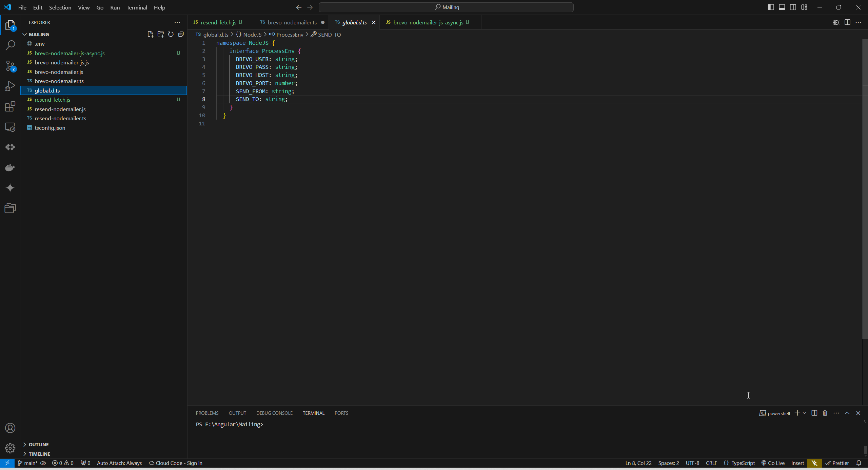Open the Docker view icon
This screenshot has height=470, width=868.
10,167
